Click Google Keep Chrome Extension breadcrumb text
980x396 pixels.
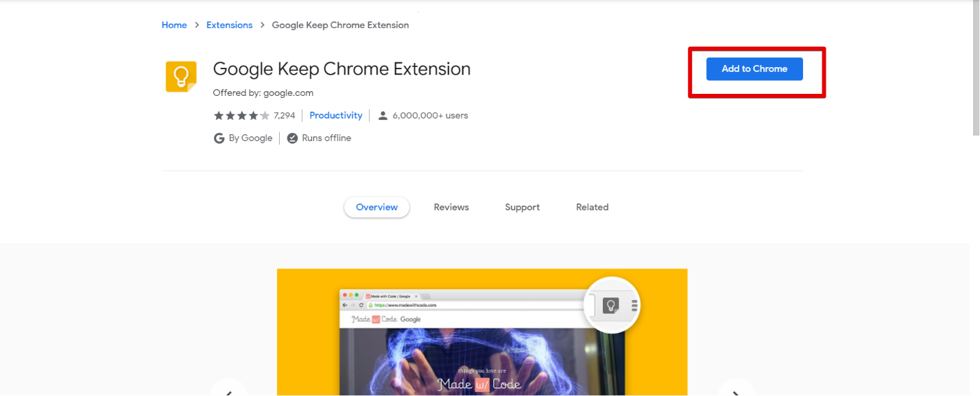[340, 25]
